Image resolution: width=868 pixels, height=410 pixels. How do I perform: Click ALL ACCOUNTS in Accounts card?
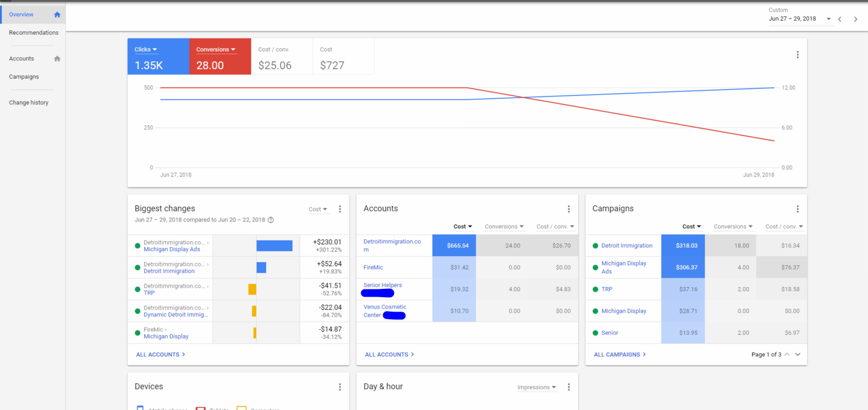[x=389, y=354]
